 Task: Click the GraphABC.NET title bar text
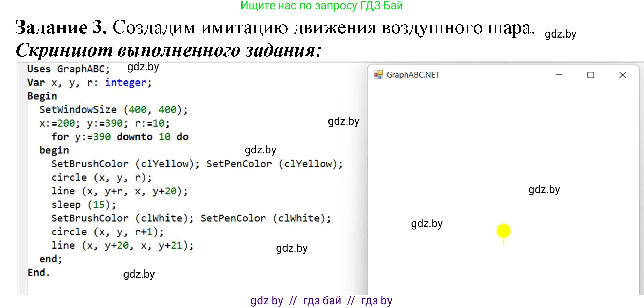pos(413,75)
